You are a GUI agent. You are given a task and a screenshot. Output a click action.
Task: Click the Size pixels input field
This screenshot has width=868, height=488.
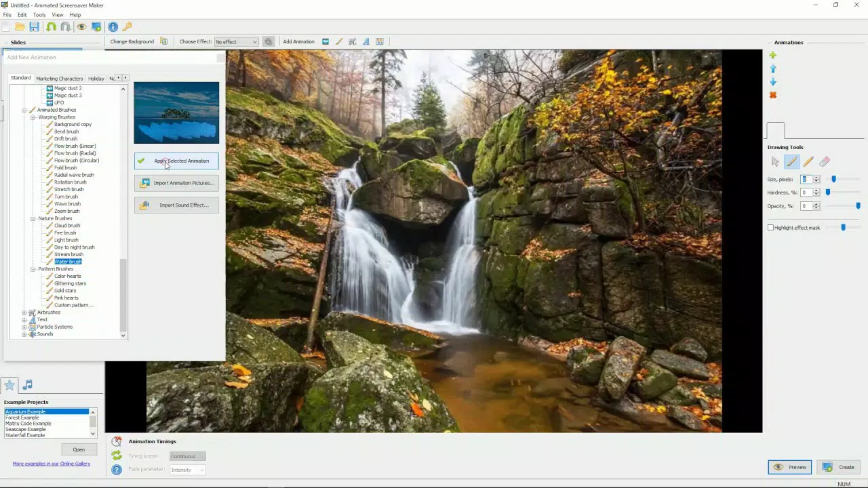pos(806,179)
